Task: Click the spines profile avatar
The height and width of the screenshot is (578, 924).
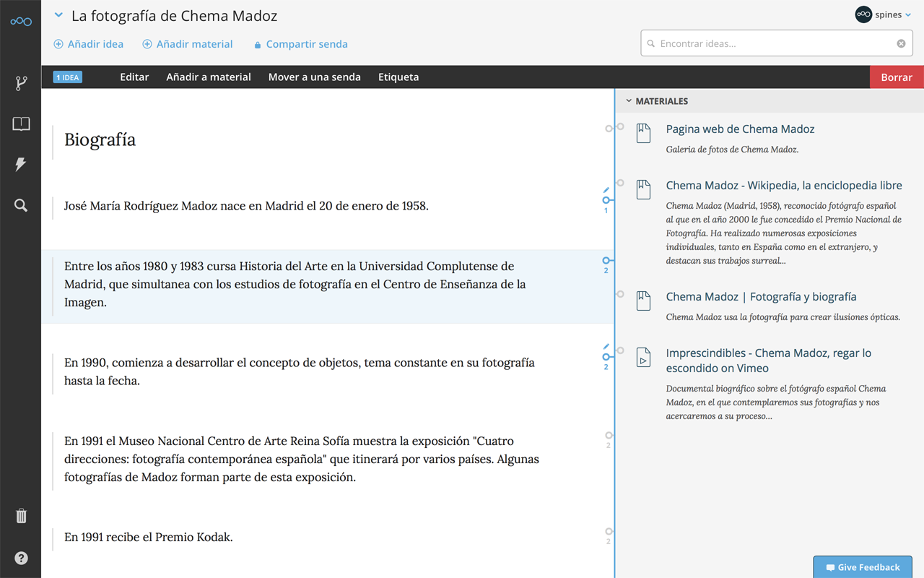Action: 863,14
